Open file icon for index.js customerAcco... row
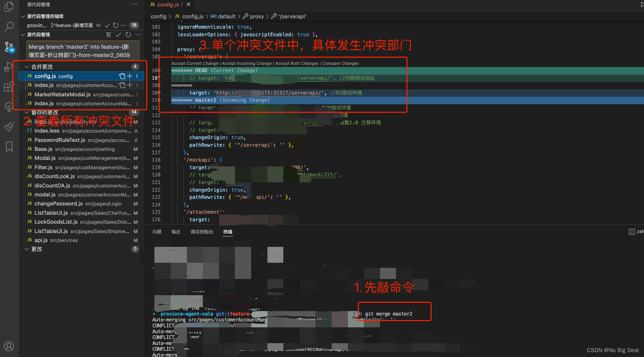The image size is (644, 357). click(x=122, y=85)
